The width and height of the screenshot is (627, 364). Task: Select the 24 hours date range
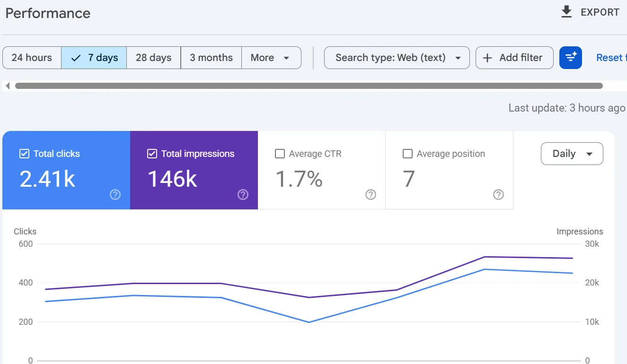coord(32,58)
